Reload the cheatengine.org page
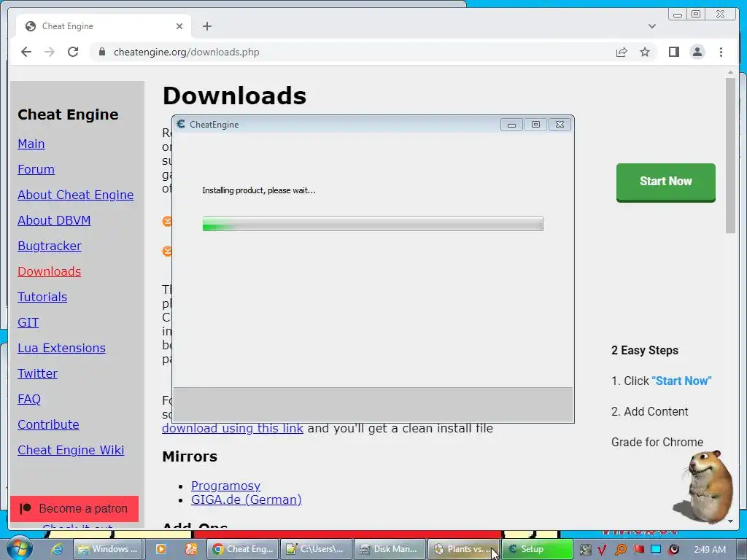The image size is (747, 560). pos(73,52)
